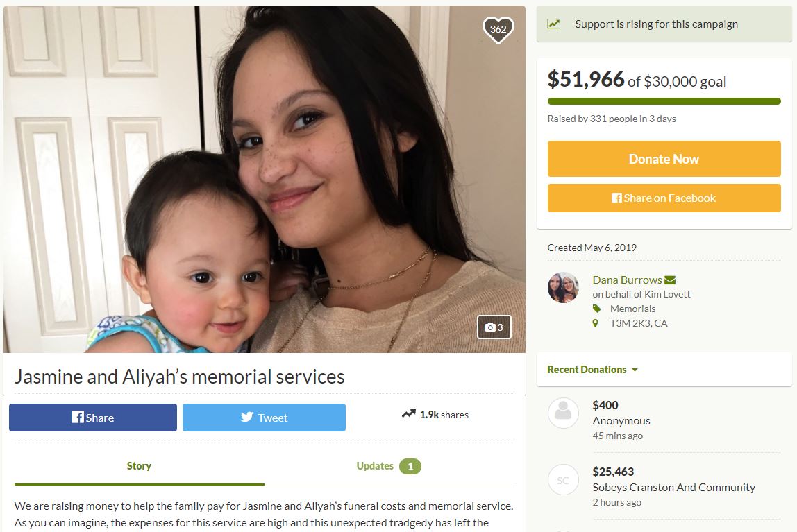Open the Updates tab
The image size is (797, 532).
point(389,466)
